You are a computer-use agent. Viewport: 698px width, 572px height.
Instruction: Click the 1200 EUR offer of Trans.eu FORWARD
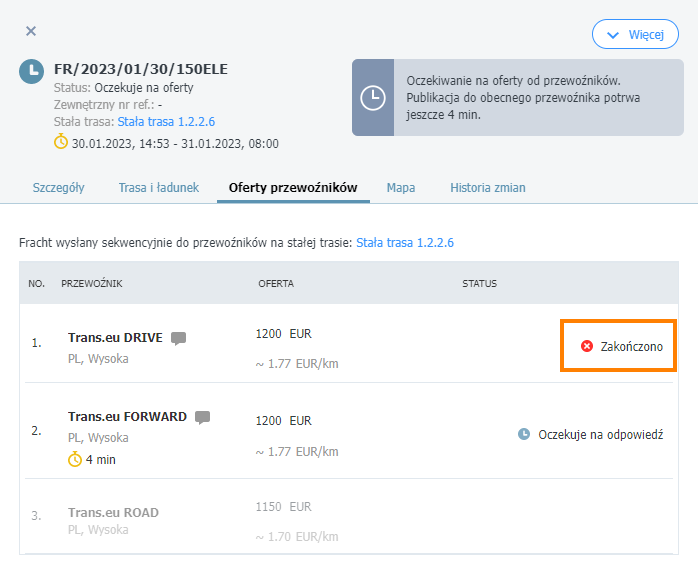click(x=284, y=420)
